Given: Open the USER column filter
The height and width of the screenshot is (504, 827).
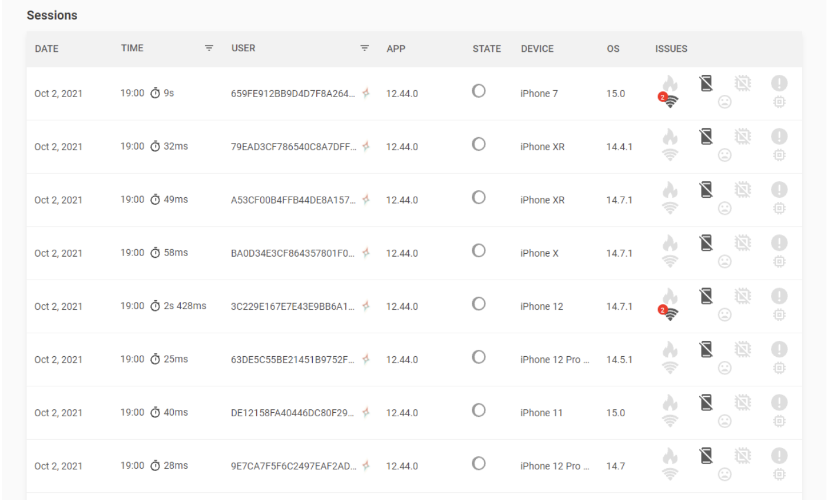Looking at the screenshot, I should (365, 48).
